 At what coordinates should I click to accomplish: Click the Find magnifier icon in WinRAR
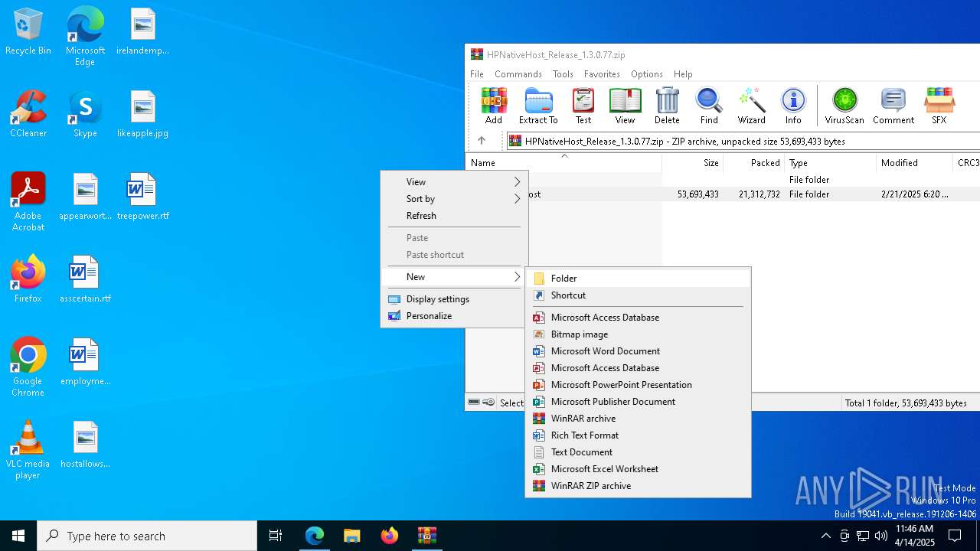click(x=709, y=106)
